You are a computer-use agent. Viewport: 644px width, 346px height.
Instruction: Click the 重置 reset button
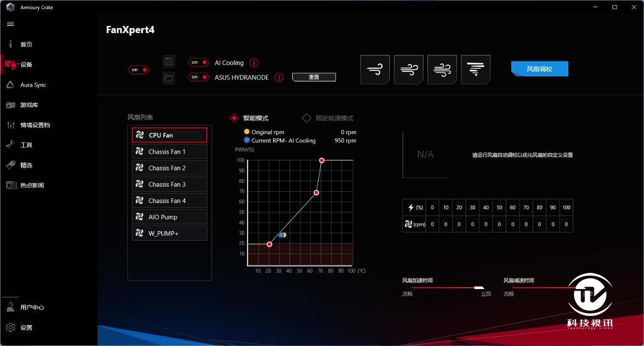point(314,77)
